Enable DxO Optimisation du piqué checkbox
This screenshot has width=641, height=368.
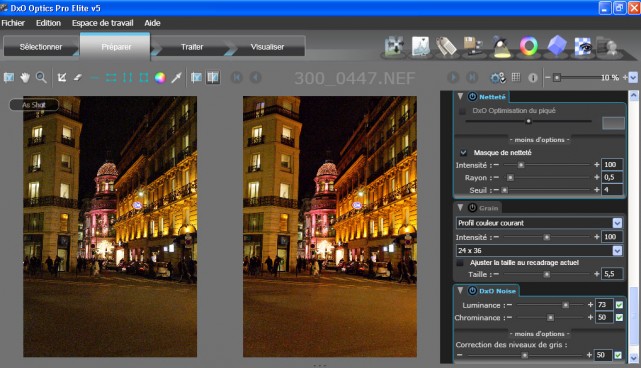coord(462,111)
